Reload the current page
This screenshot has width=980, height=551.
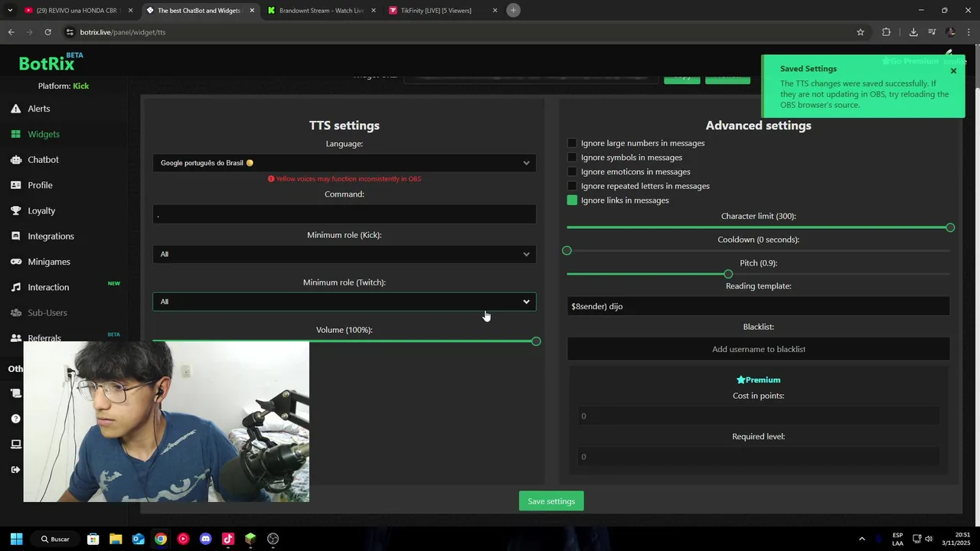pyautogui.click(x=47, y=32)
